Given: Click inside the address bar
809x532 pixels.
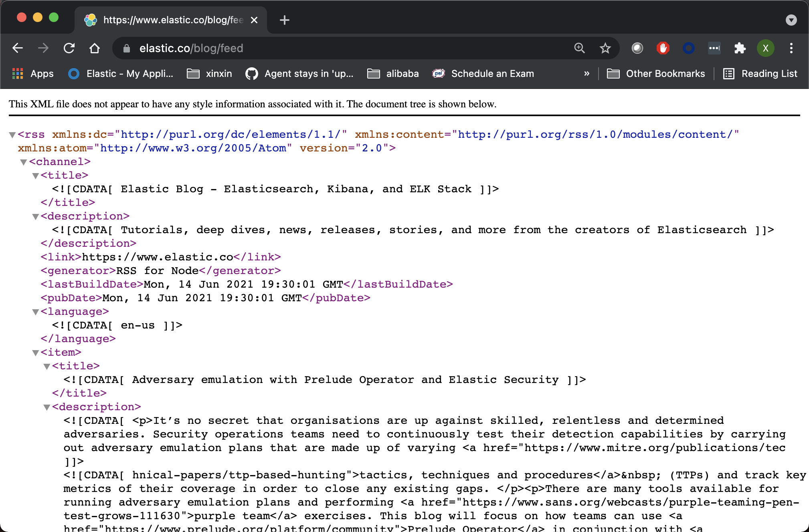Looking at the screenshot, I should pos(321,48).
